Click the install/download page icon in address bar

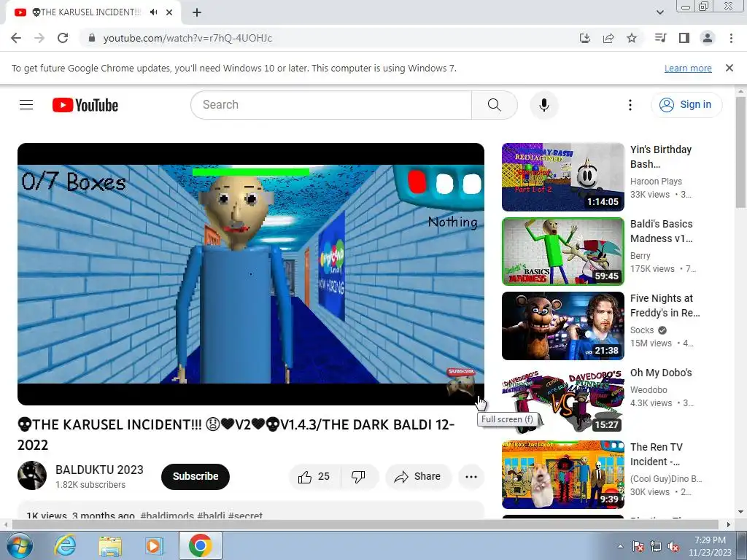tap(584, 38)
